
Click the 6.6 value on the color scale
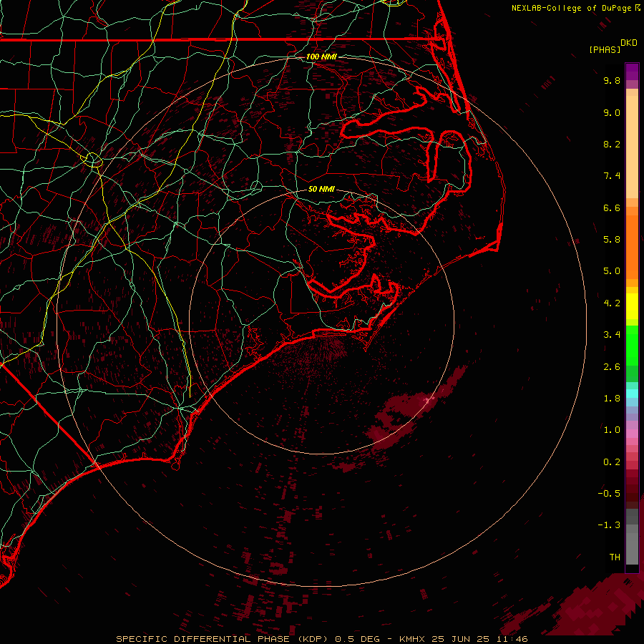pyautogui.click(x=612, y=208)
